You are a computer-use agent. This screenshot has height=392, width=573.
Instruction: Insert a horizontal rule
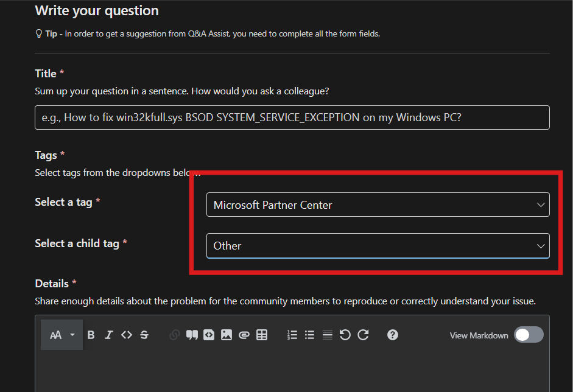pyautogui.click(x=328, y=335)
